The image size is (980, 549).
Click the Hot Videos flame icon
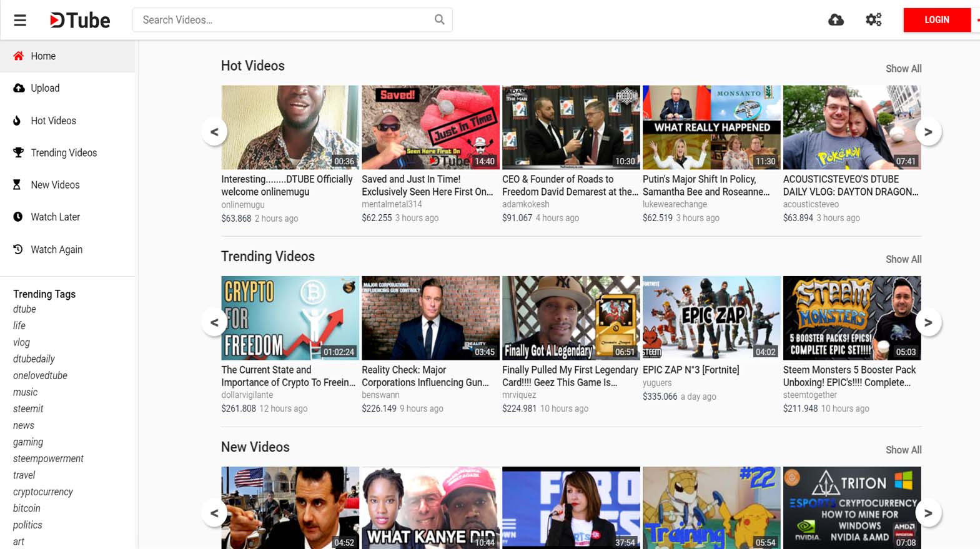point(17,121)
